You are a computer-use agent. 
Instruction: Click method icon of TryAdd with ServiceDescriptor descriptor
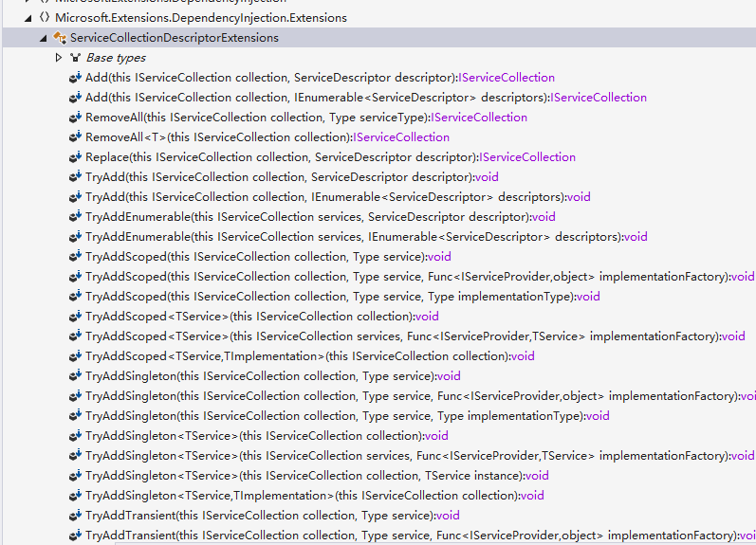(75, 177)
